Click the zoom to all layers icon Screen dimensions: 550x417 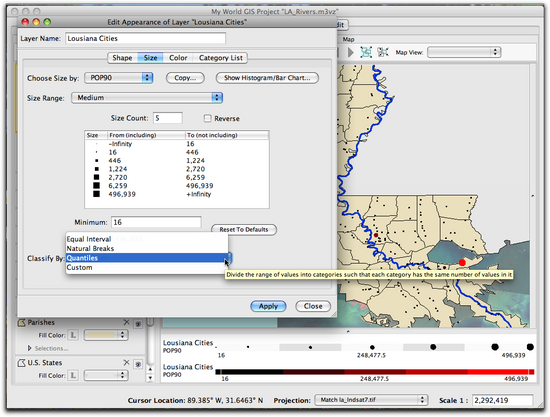pos(366,53)
